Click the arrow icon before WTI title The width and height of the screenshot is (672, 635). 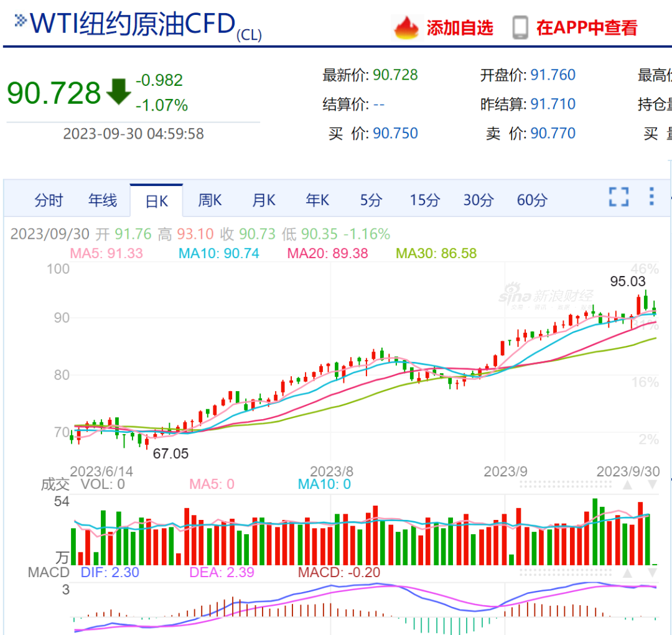20,21
